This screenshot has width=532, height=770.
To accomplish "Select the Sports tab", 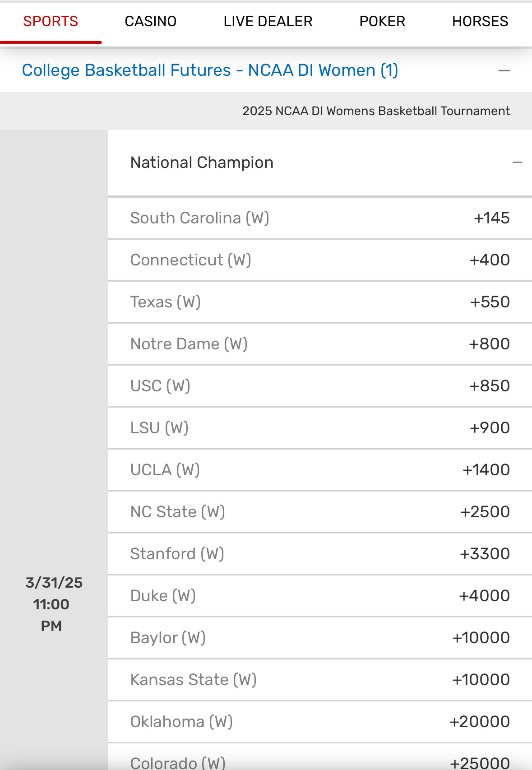I will click(x=51, y=21).
